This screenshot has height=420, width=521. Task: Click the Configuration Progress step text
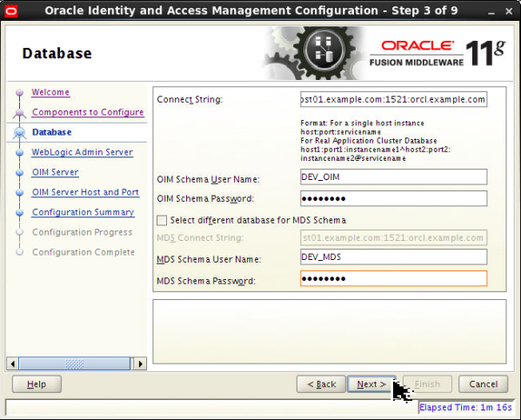pyautogui.click(x=82, y=232)
